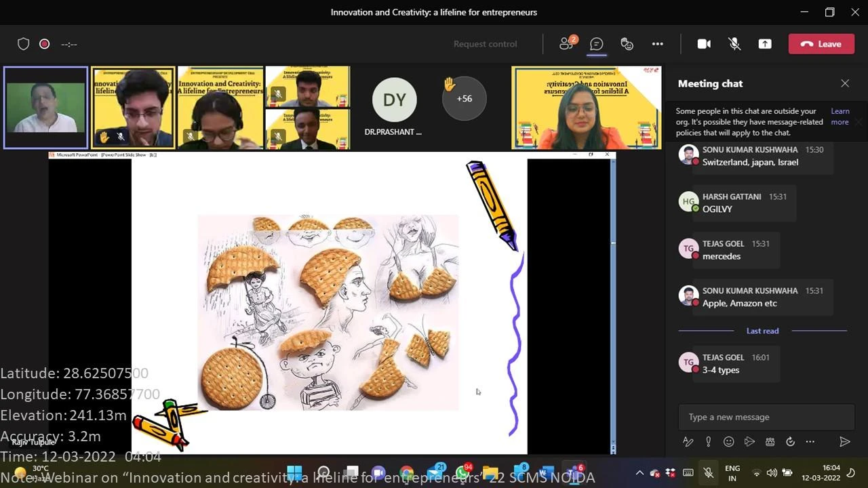868x488 pixels.
Task: Open the Wi-Fi network icon in tray
Action: pyautogui.click(x=757, y=473)
